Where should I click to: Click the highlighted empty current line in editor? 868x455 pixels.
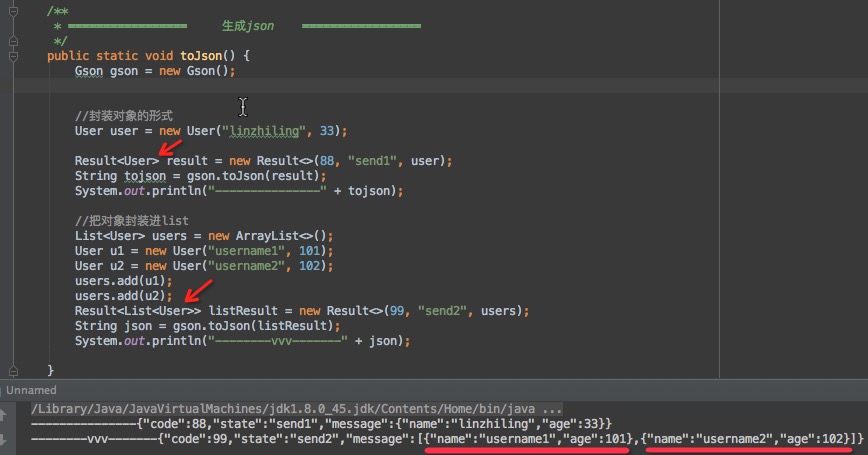pyautogui.click(x=443, y=86)
